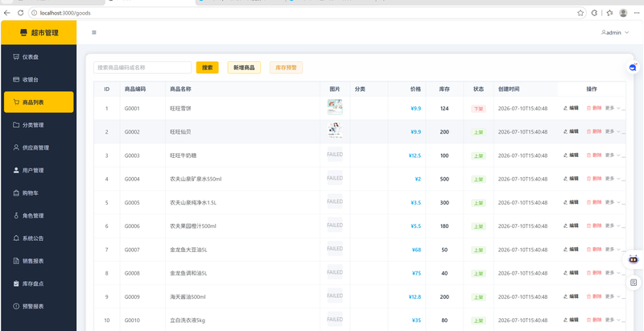Open 更多 menu for G0003 row

[613, 155]
